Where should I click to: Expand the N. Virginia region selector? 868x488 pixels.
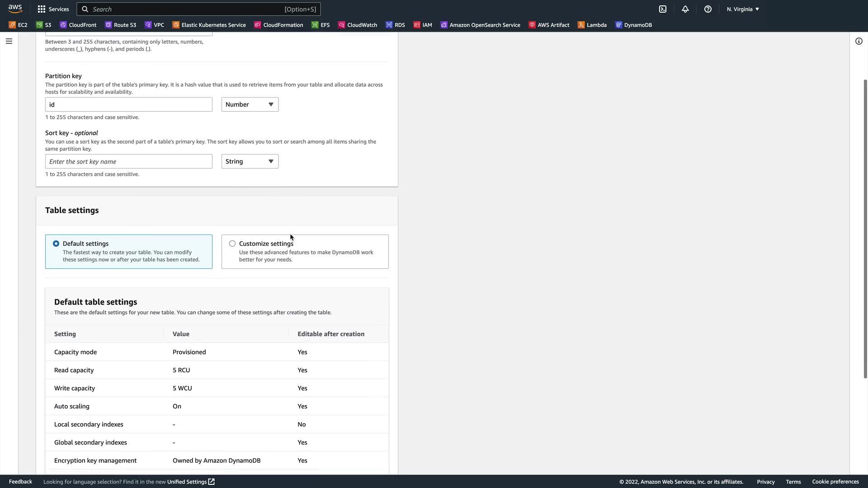click(743, 9)
